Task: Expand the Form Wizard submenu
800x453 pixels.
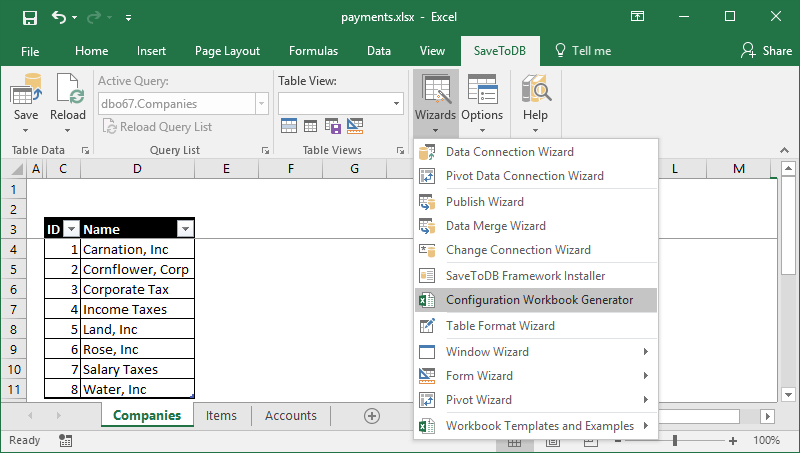Action: click(x=536, y=376)
